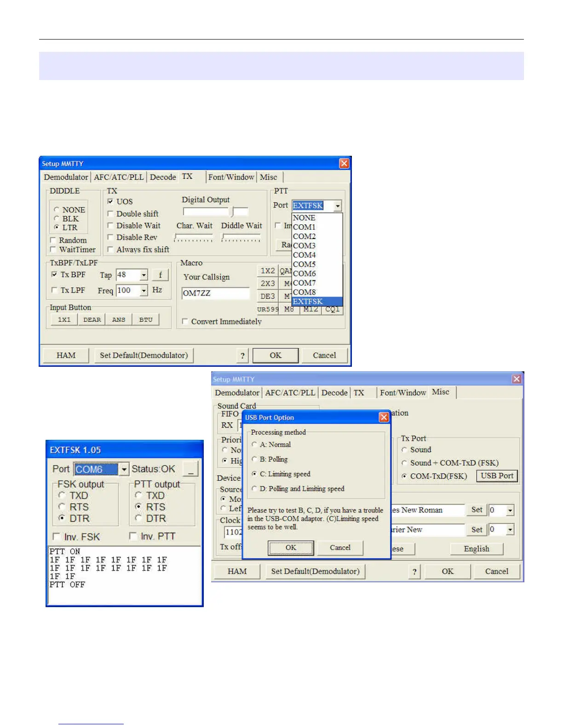Choose NONE in the PTT port list
This screenshot has width=563, height=728.
coord(317,218)
